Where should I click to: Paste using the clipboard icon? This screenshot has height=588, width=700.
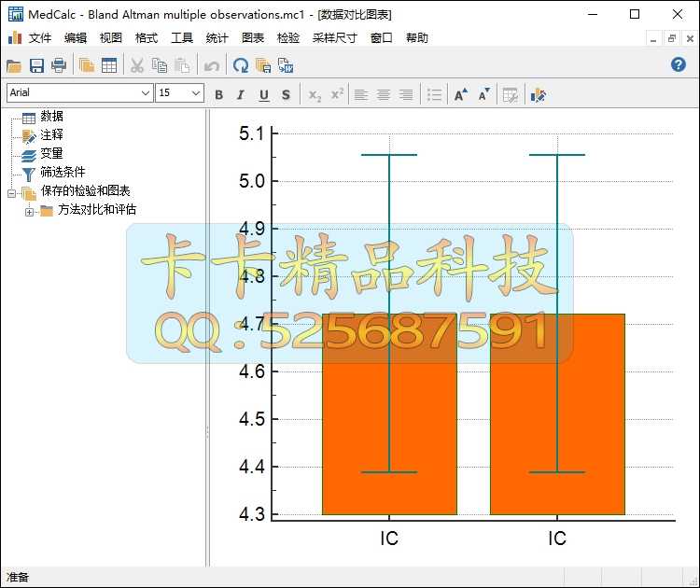click(182, 65)
